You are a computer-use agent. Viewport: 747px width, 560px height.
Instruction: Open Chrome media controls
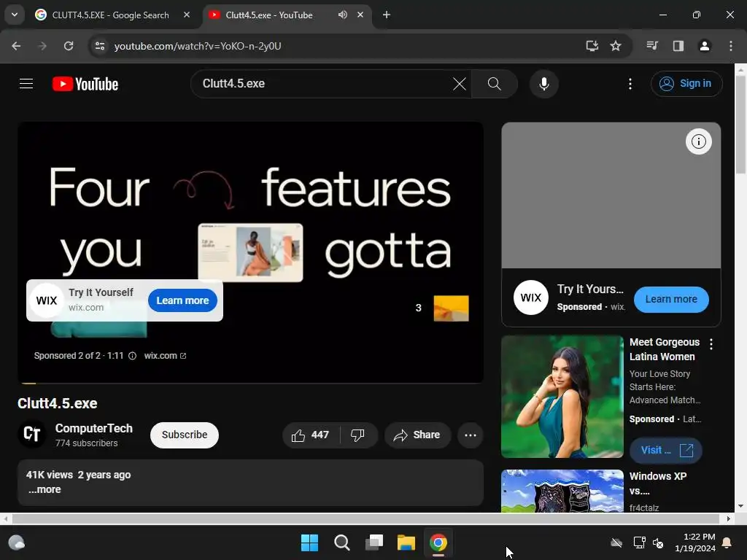[x=652, y=46]
